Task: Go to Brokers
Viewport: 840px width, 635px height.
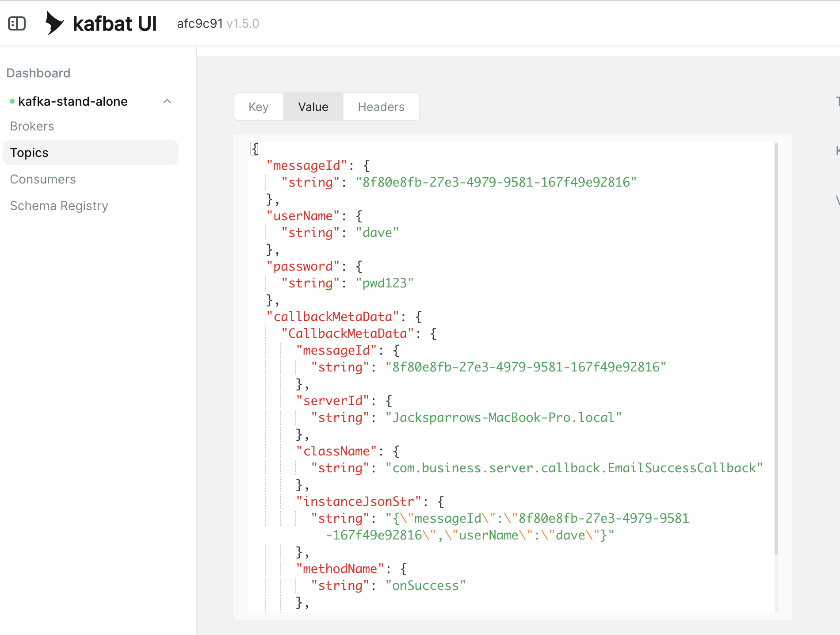Action: tap(32, 126)
